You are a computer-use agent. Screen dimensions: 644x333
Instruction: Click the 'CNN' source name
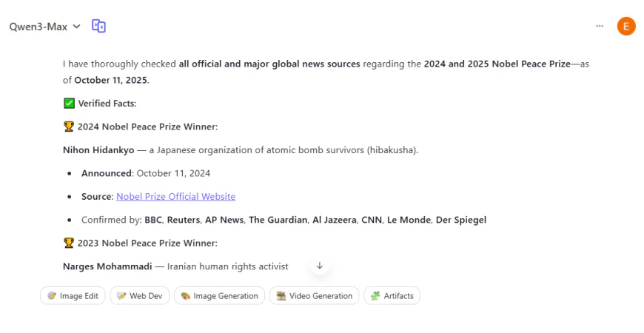coord(372,220)
